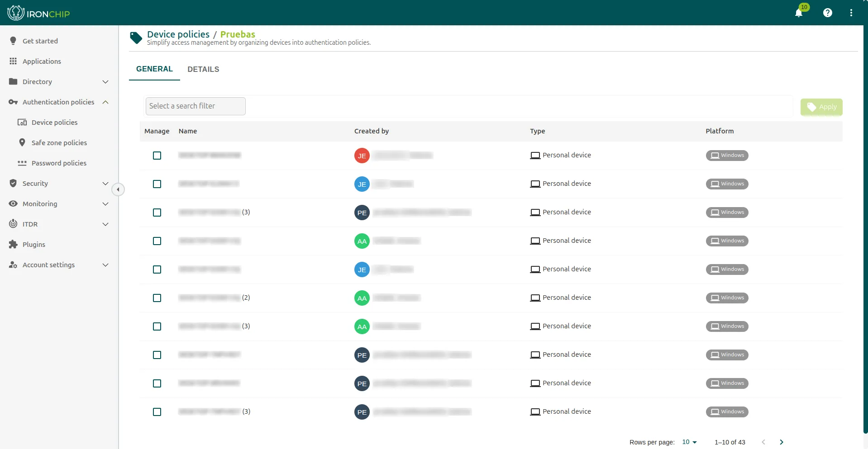
Task: Click the Select a search filter field
Action: coord(196,106)
